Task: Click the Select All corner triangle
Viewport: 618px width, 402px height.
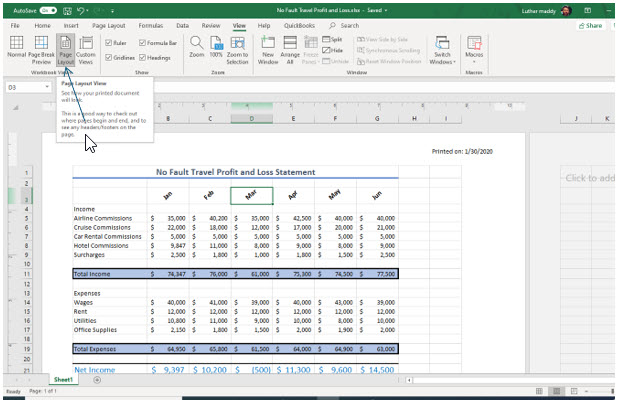Action: coord(16,107)
